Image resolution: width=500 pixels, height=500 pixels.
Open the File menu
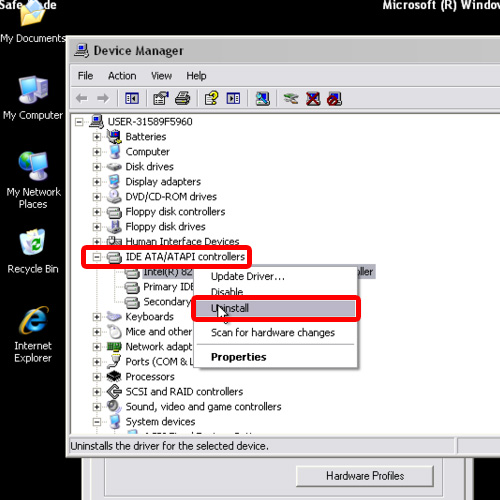click(85, 76)
